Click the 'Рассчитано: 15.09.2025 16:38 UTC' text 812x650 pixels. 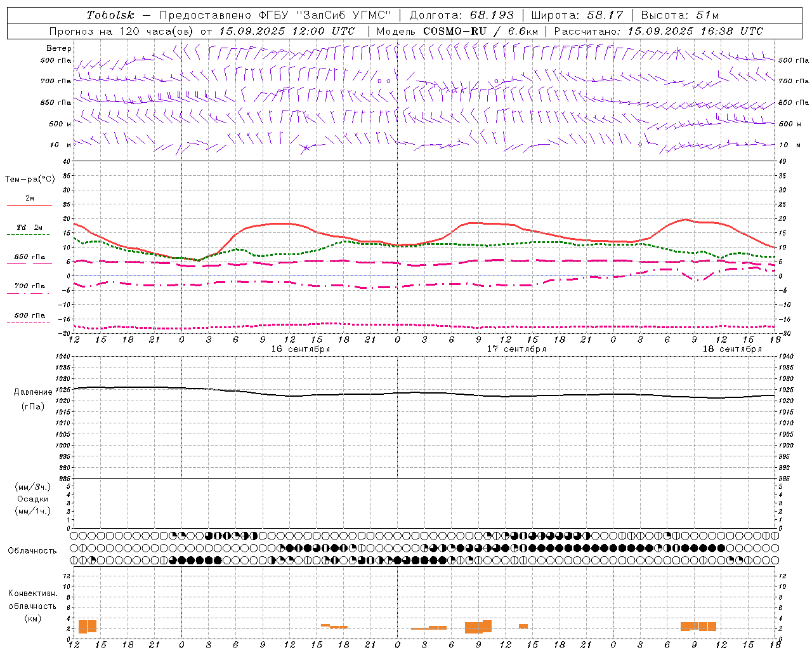pos(658,31)
